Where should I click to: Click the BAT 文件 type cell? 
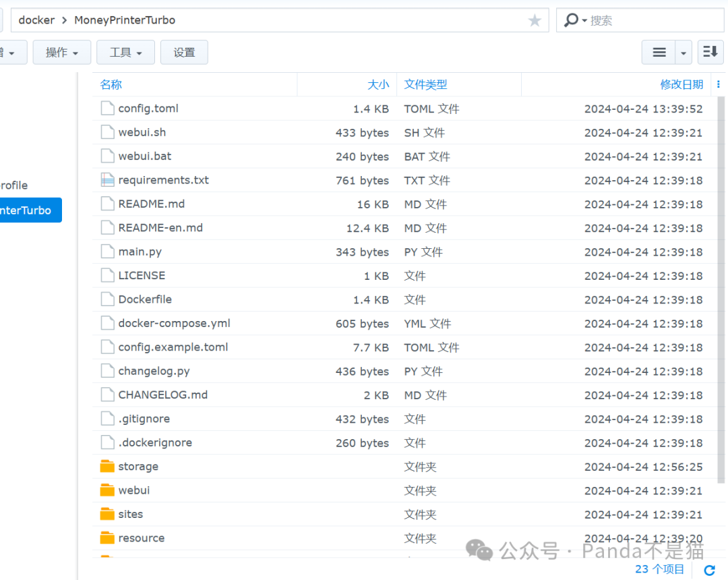[427, 156]
